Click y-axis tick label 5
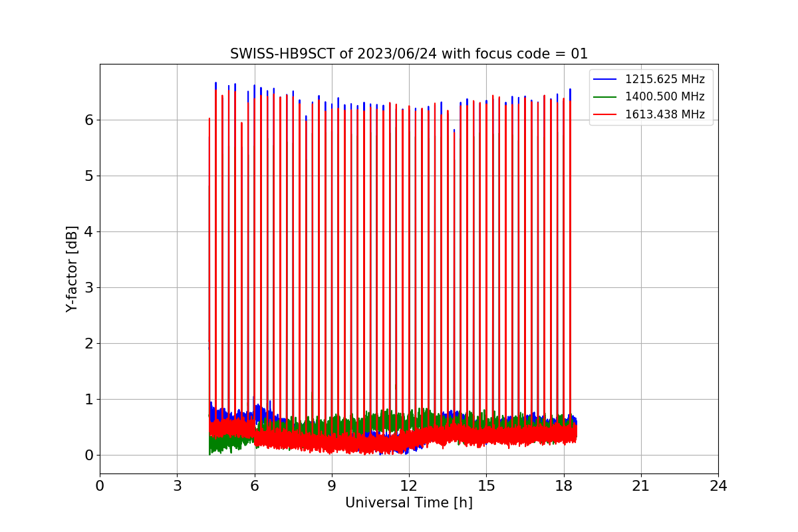Image resolution: width=798 pixels, height=532 pixels. 88,176
